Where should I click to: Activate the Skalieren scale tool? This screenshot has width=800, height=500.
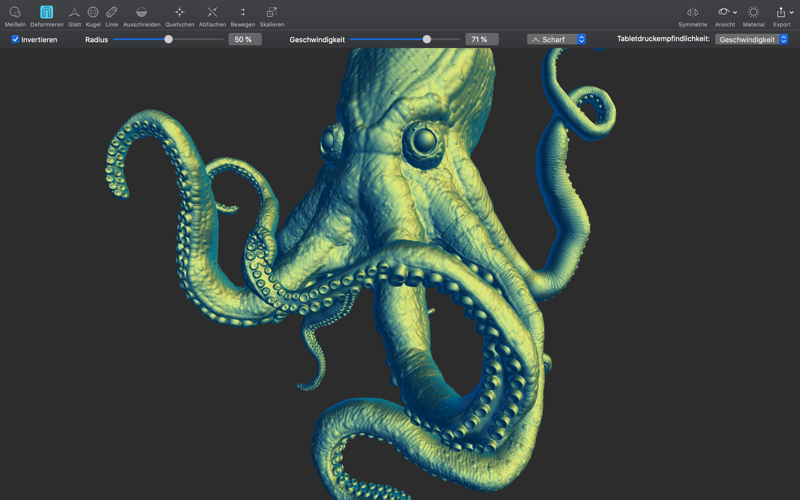(x=272, y=13)
